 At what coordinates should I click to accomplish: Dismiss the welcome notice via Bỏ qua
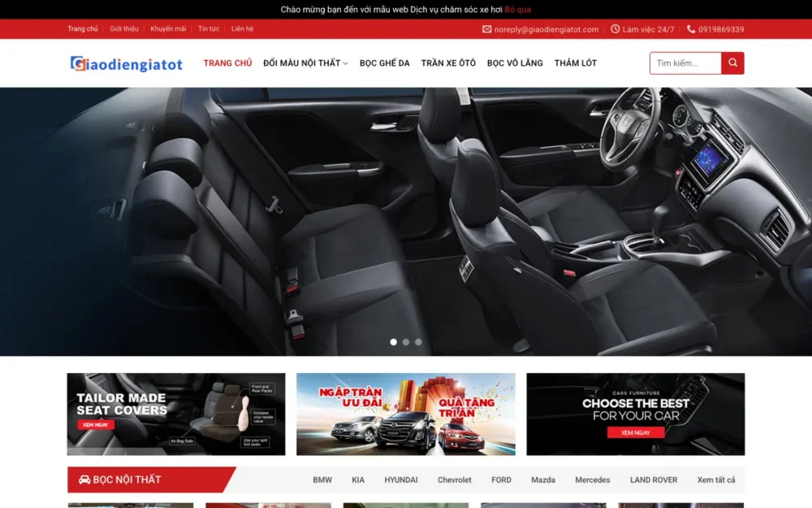517,9
